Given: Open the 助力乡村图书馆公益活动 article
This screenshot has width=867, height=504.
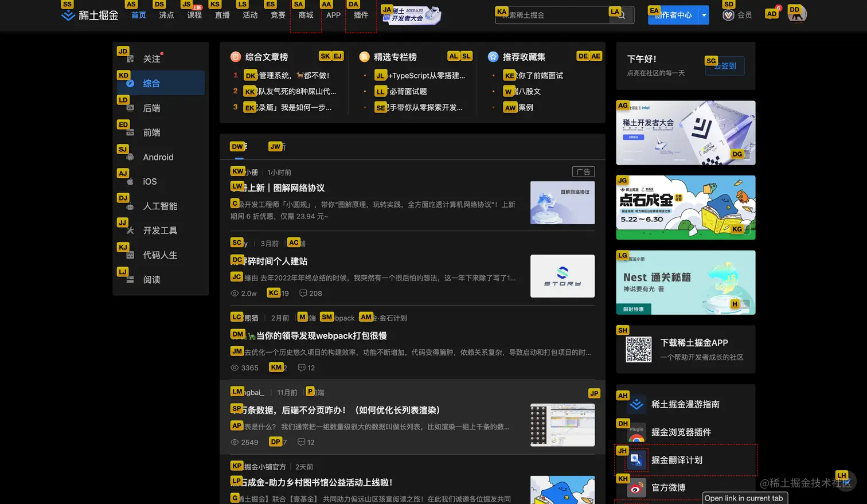Looking at the screenshot, I should pyautogui.click(x=311, y=482).
